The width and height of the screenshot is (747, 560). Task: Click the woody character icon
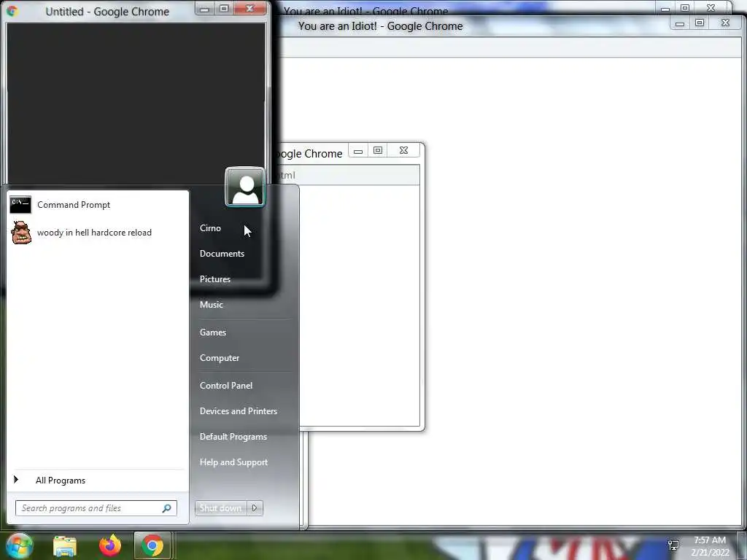click(21, 233)
